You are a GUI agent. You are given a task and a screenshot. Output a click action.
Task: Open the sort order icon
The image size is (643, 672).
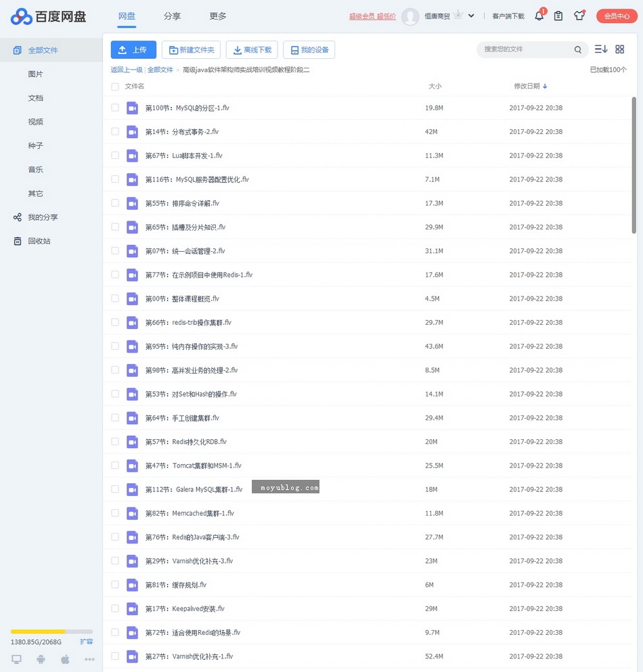(x=601, y=49)
